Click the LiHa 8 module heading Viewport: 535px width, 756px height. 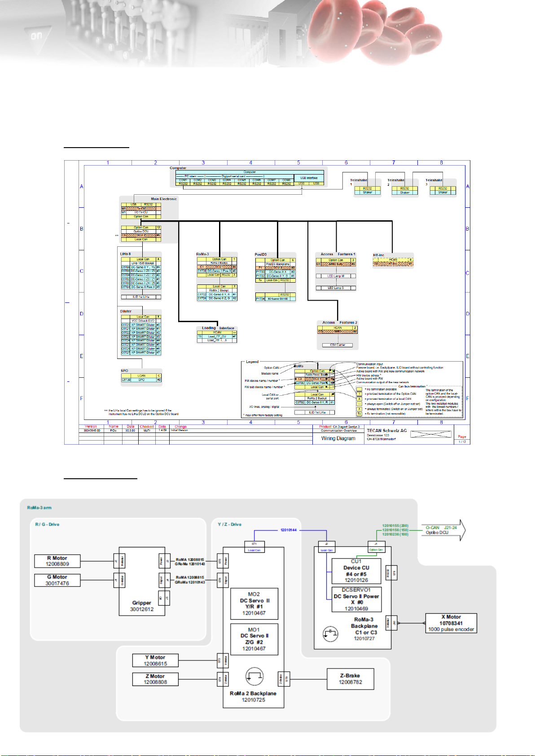[x=126, y=254]
